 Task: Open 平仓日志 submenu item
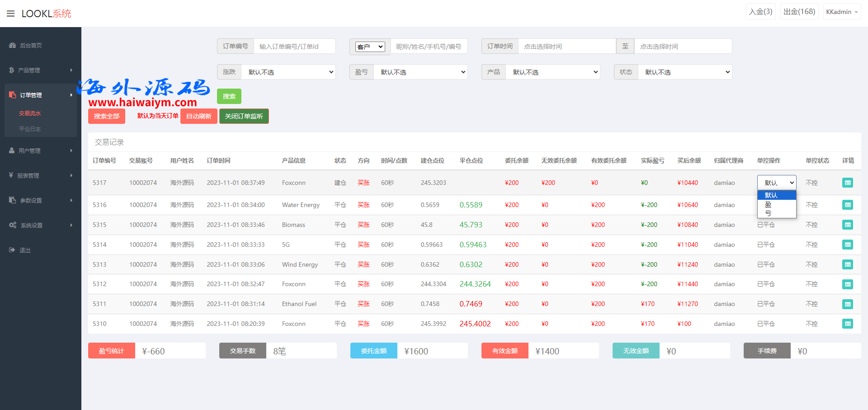pyautogui.click(x=30, y=129)
